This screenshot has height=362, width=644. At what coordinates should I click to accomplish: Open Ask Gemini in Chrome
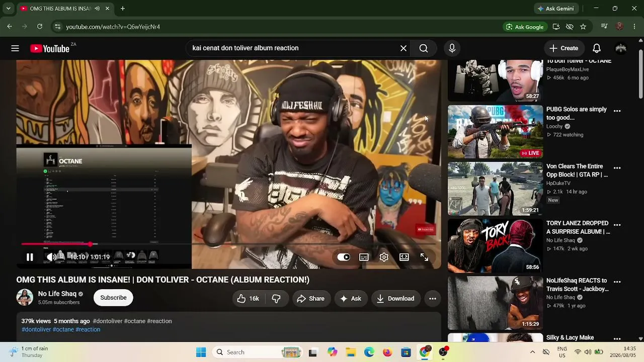coord(555,9)
